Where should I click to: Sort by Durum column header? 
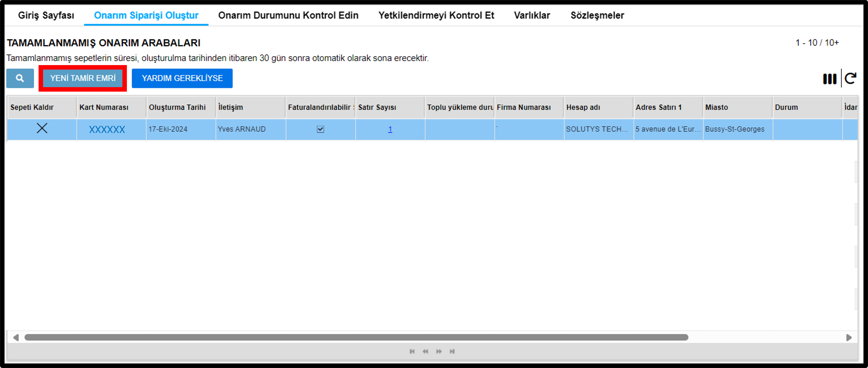(x=807, y=107)
